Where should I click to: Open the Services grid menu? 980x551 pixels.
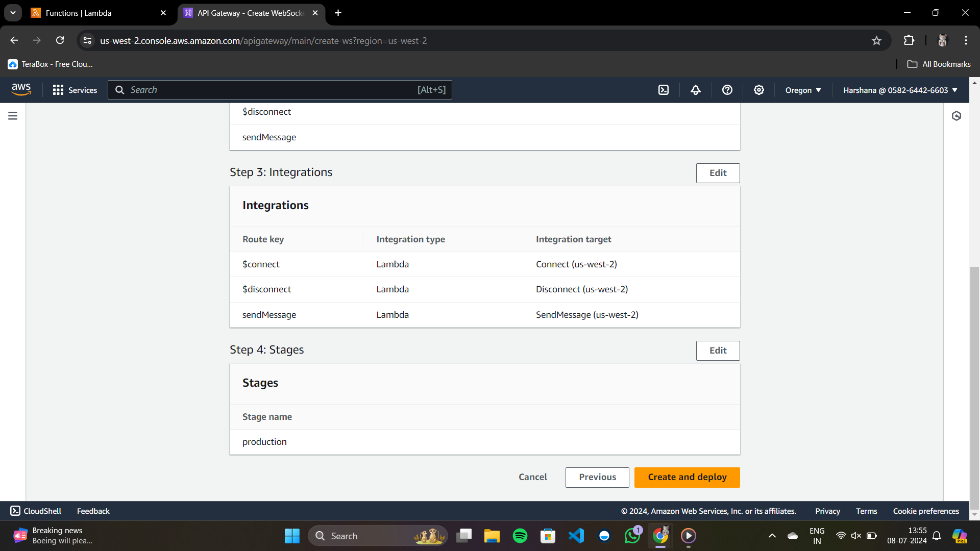[x=75, y=90]
